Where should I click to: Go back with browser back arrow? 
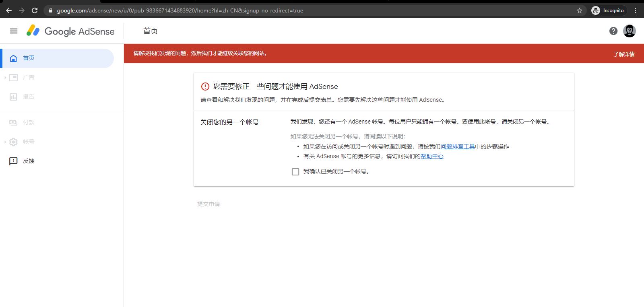coord(9,10)
